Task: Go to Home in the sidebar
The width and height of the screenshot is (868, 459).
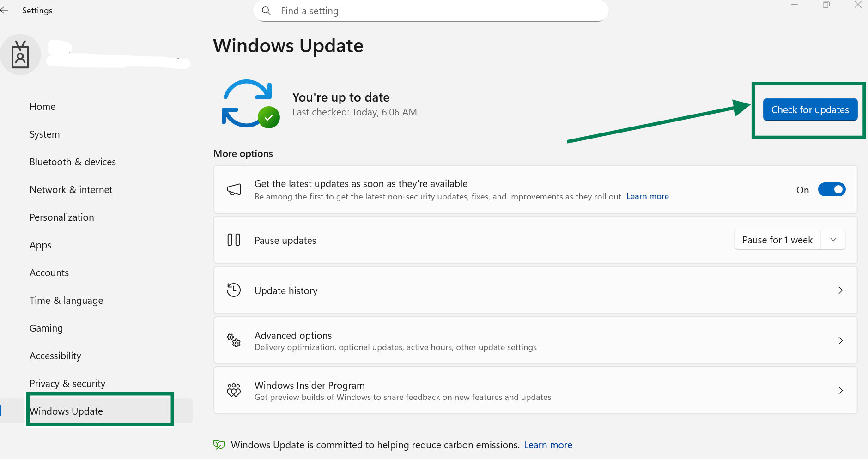Action: coord(42,107)
